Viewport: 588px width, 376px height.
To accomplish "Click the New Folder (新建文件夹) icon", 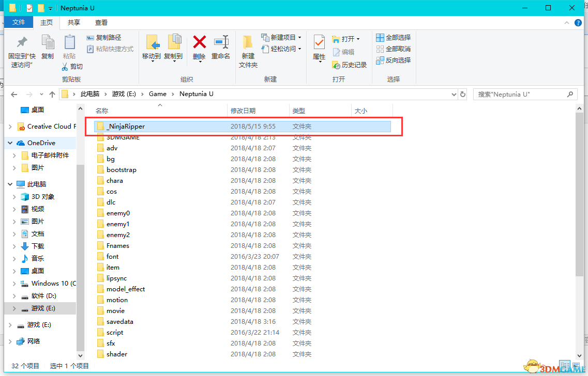I will tap(248, 43).
